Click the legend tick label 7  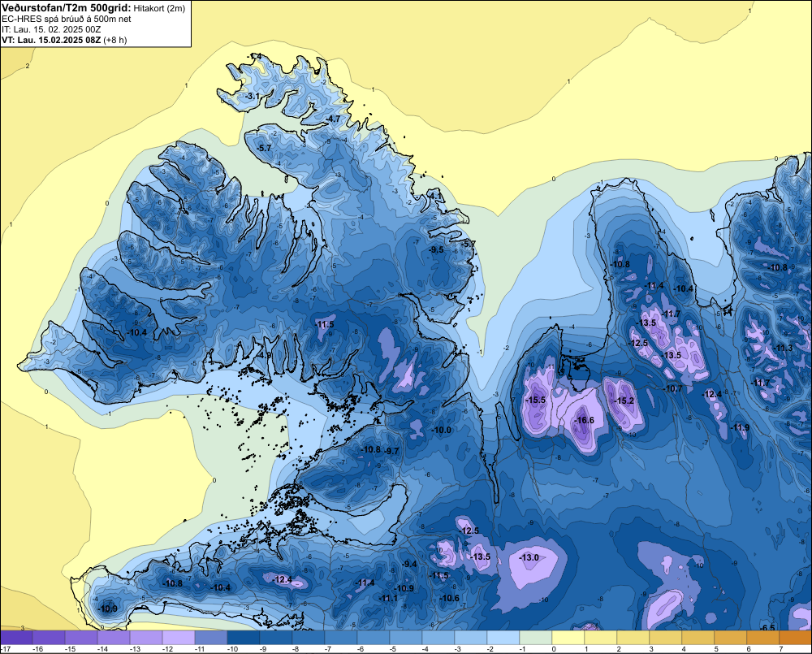(781, 649)
